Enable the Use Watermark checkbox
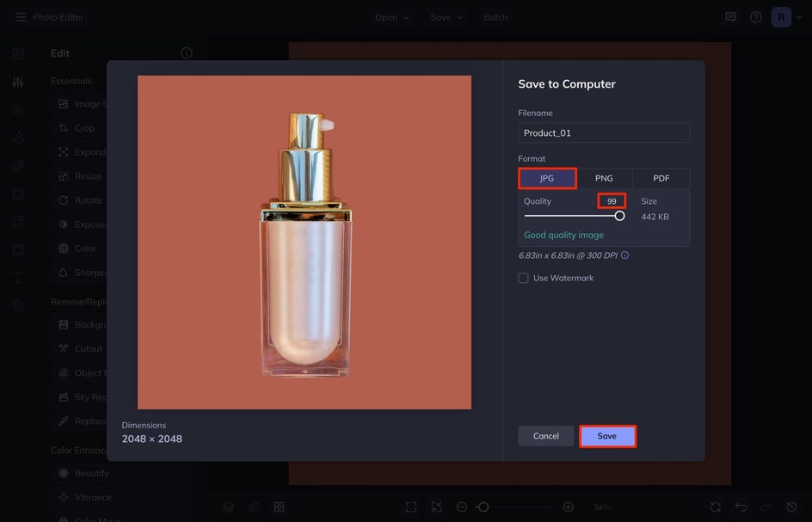Screen dimensions: 812x522 point(523,278)
